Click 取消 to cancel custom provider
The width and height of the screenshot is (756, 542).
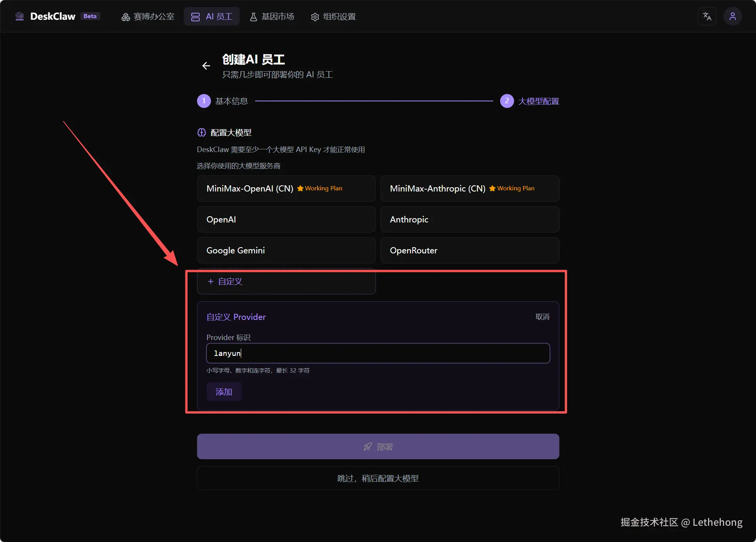[542, 317]
